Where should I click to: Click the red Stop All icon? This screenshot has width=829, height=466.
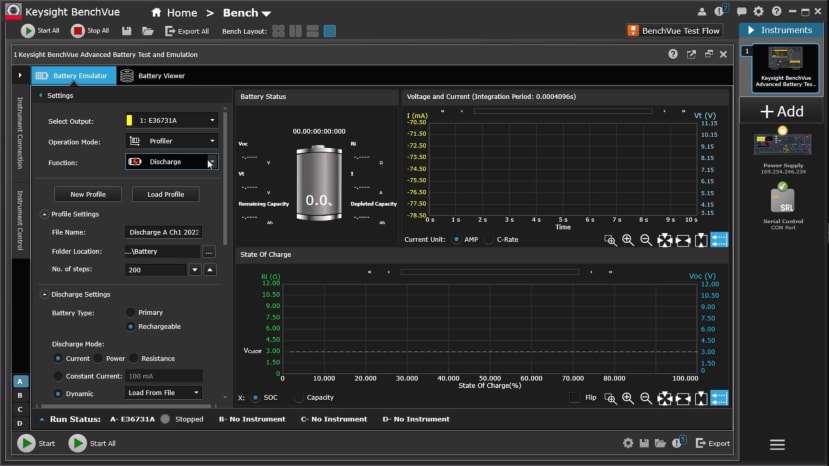[x=78, y=31]
